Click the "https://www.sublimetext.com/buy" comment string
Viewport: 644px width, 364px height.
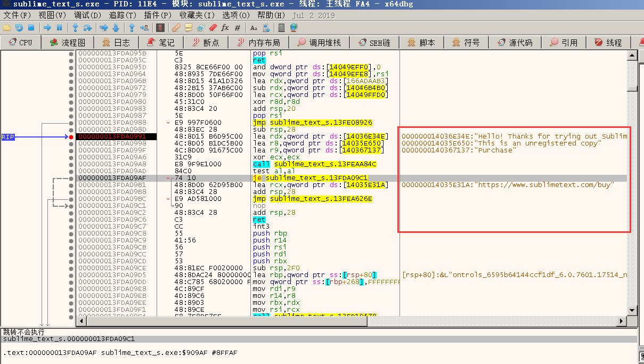(545, 185)
